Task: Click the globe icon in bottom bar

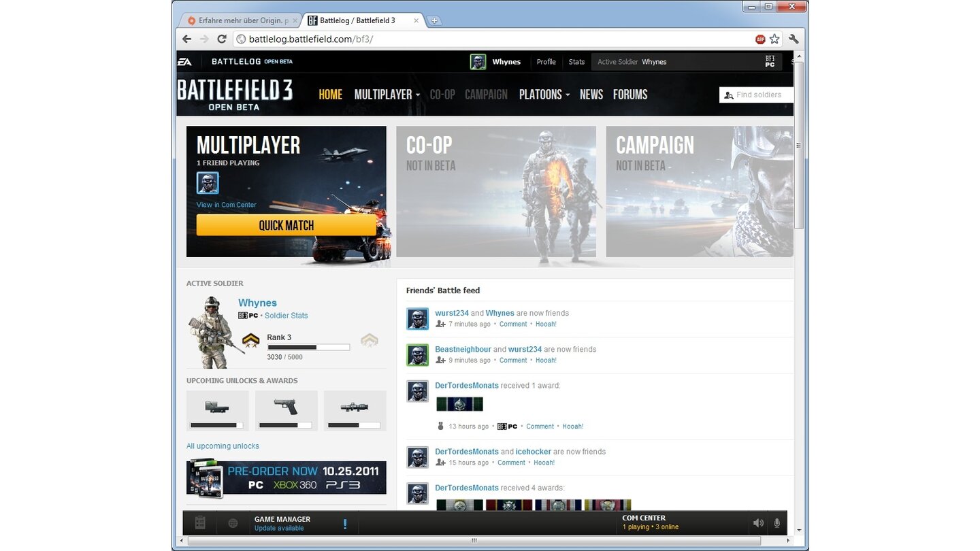Action: (233, 523)
